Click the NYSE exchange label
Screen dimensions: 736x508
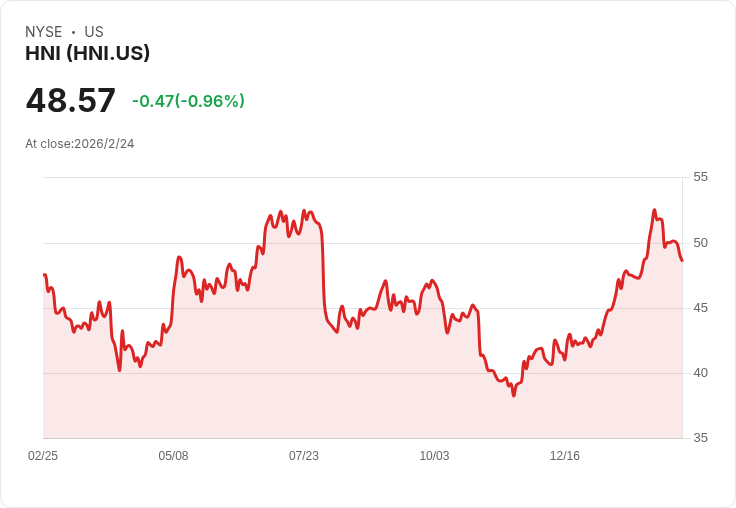coord(44,32)
